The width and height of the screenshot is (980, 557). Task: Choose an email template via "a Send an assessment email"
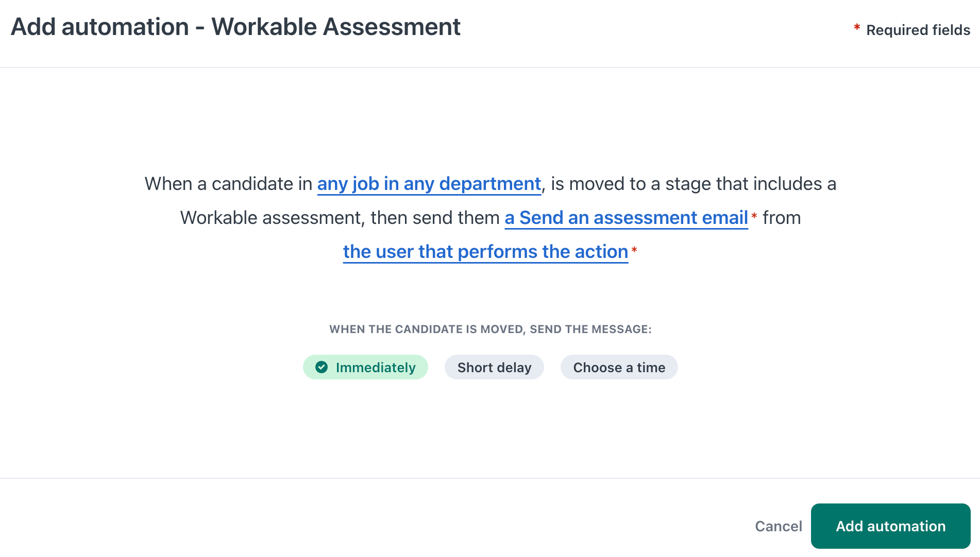click(626, 218)
